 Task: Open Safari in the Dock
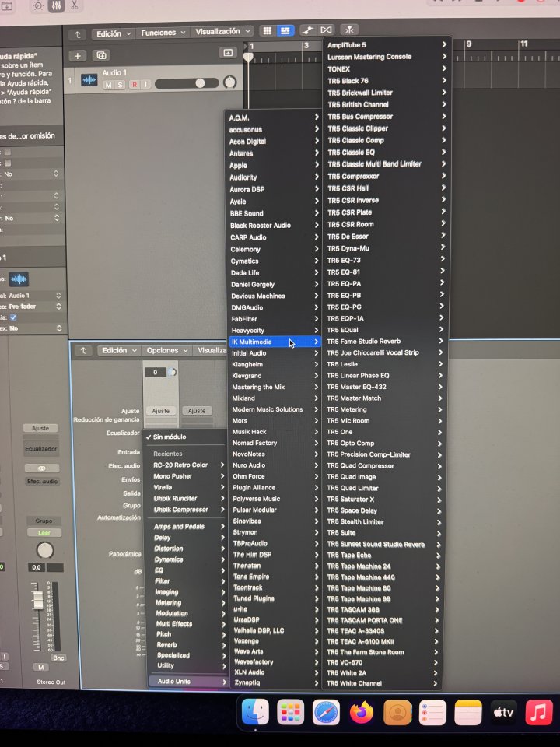tap(326, 713)
